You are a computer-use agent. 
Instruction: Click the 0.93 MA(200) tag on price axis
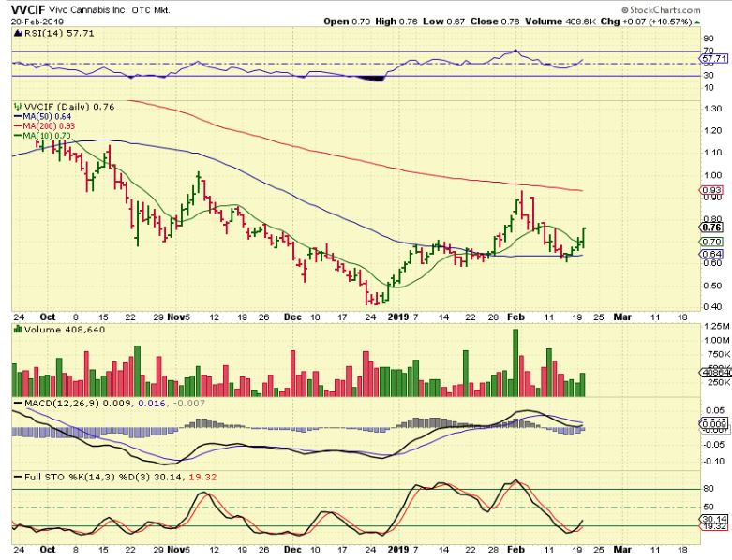(712, 190)
